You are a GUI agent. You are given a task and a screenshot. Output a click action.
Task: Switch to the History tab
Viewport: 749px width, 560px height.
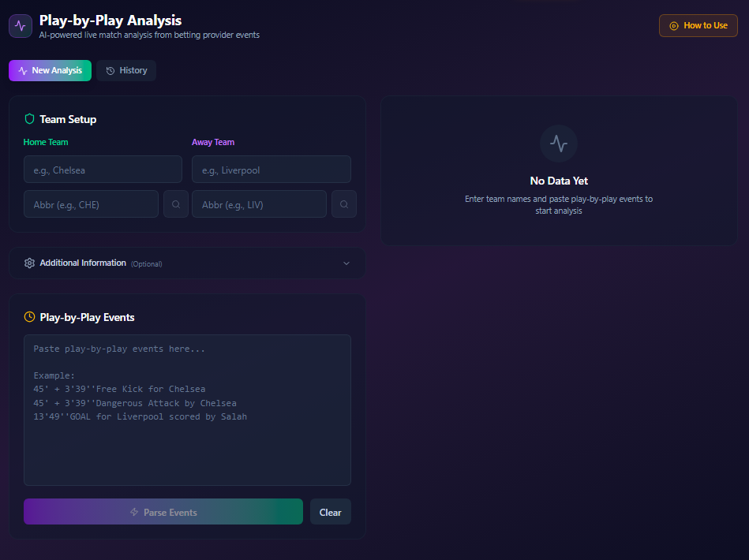126,71
